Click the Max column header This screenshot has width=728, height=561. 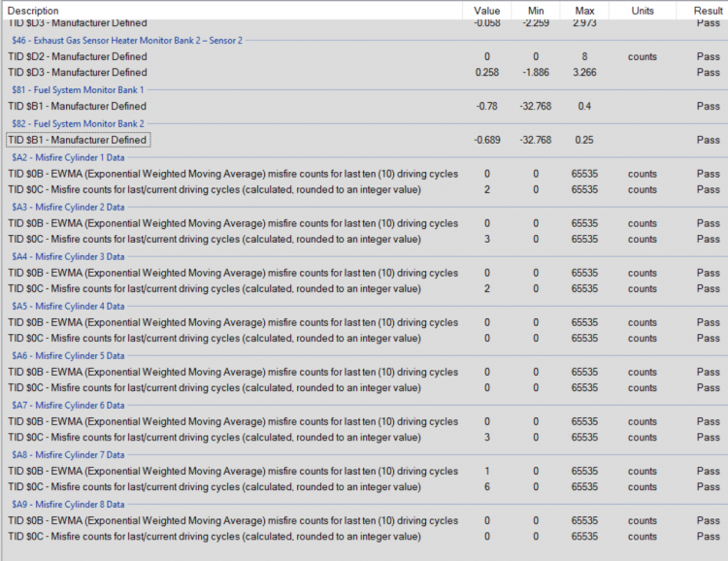click(x=584, y=11)
